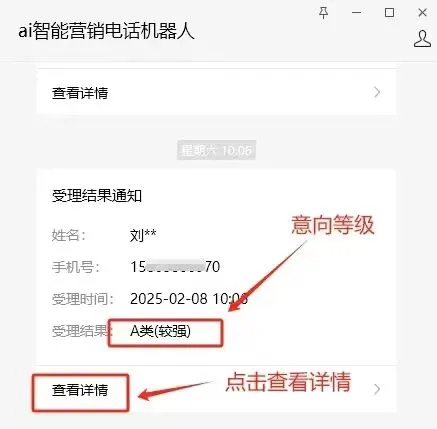Click the 手机号 field label
The image size is (437, 429).
(x=76, y=267)
